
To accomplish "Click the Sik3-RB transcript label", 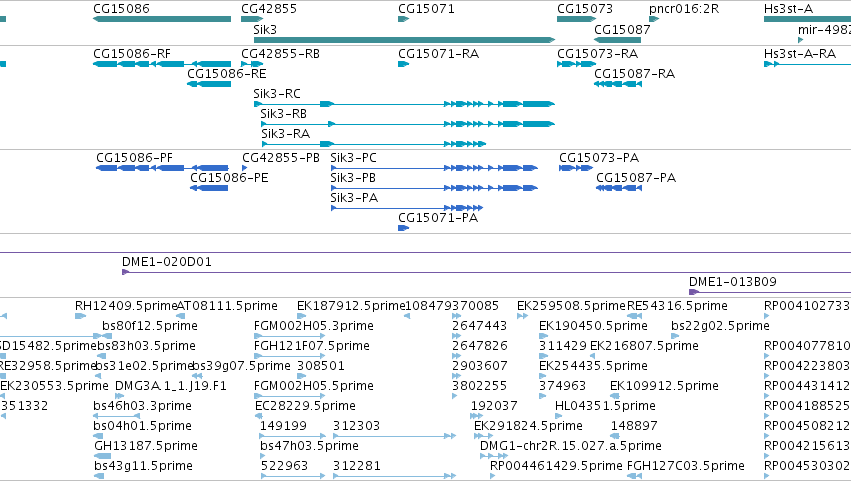I will click(283, 114).
